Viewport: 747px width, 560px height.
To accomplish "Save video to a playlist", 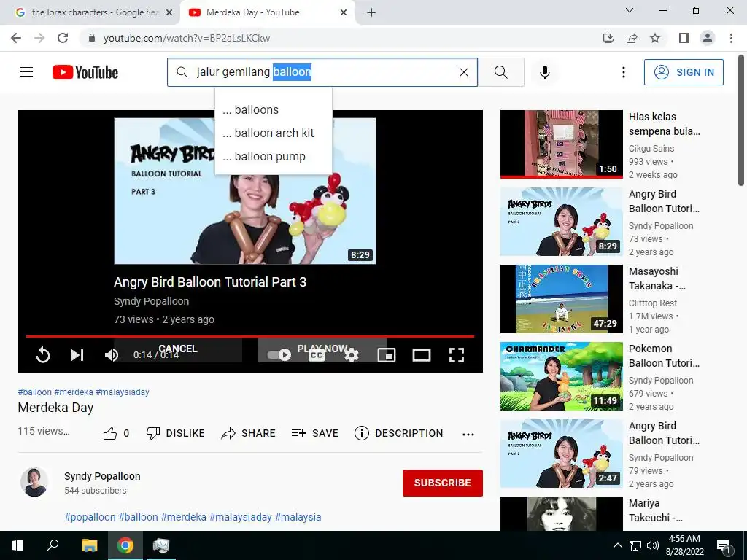I will pyautogui.click(x=315, y=433).
